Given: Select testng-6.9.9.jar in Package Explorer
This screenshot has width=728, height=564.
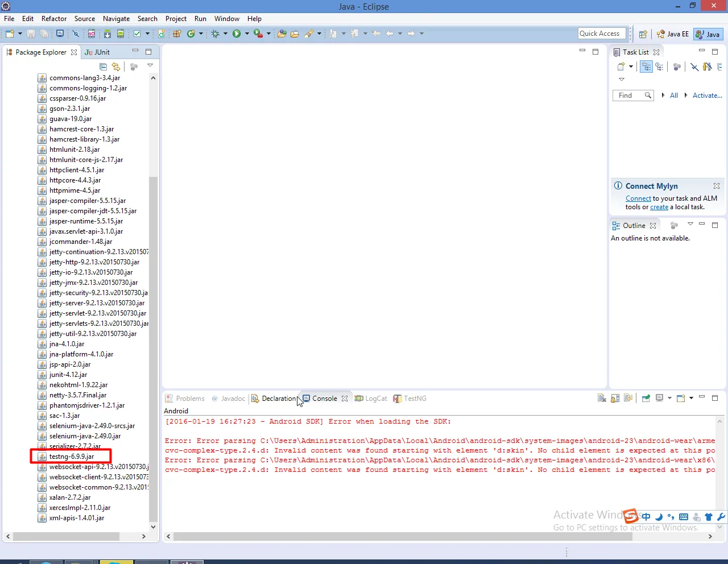Looking at the screenshot, I should [71, 457].
